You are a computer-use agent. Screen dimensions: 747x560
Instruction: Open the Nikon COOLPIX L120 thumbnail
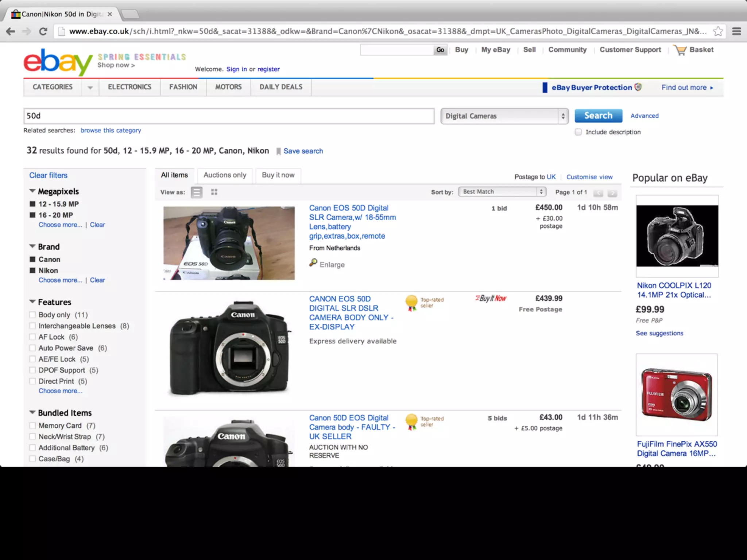(x=677, y=236)
